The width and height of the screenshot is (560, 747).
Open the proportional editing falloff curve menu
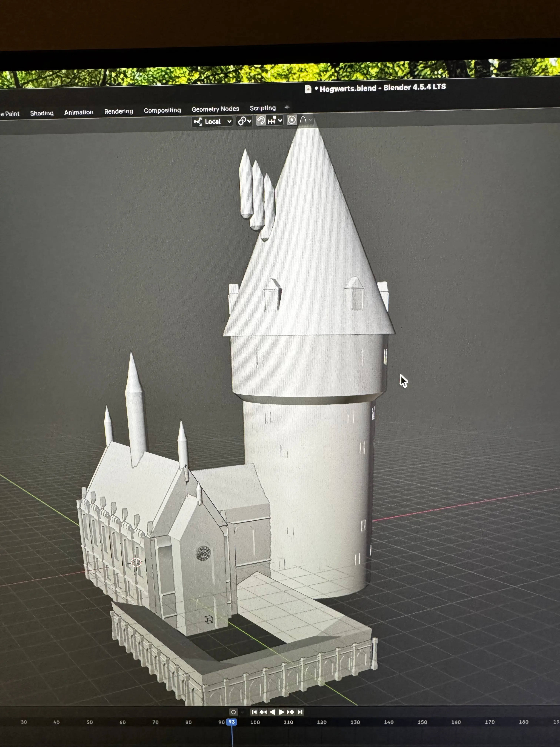[306, 120]
